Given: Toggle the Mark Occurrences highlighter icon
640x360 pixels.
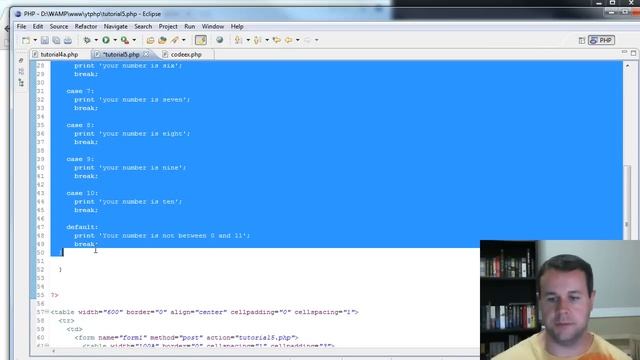Looking at the screenshot, I should pyautogui.click(x=201, y=40).
